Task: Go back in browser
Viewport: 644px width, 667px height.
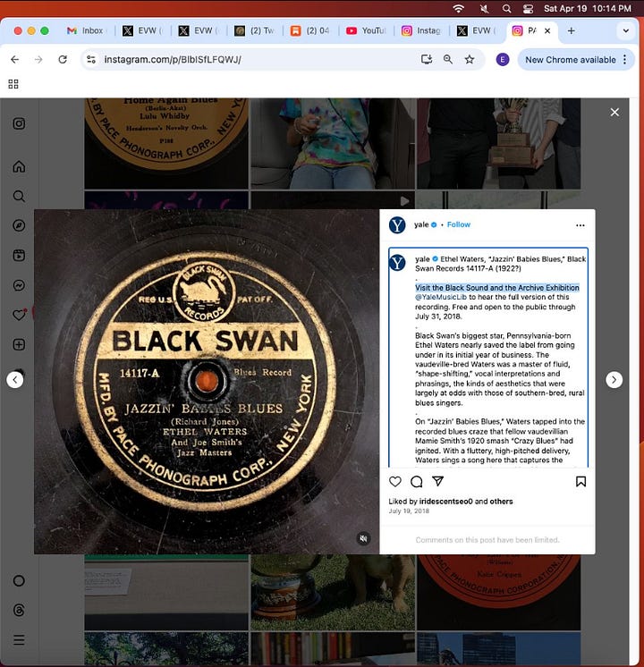Action: [x=15, y=60]
